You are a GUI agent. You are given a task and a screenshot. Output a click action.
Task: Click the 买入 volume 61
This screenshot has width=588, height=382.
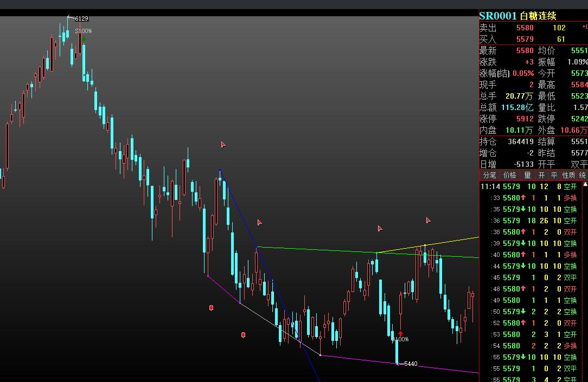point(561,39)
